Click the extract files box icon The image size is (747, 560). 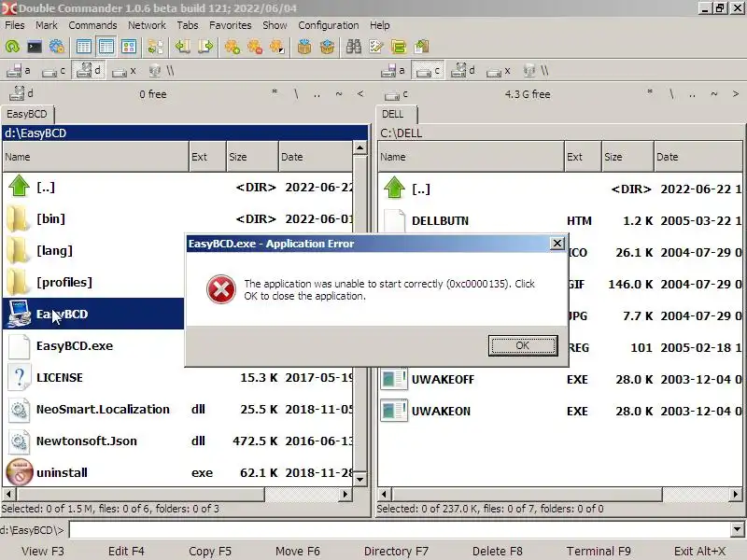pyautogui.click(x=327, y=47)
